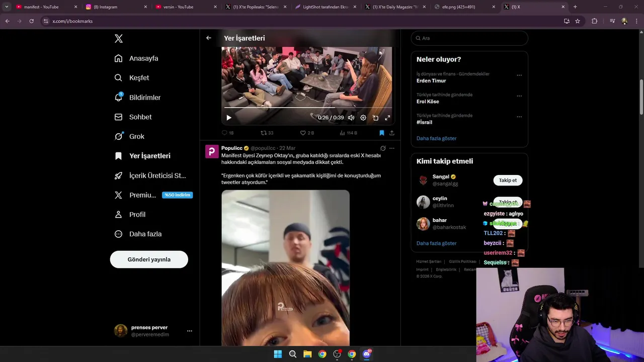Open prenses perver account menu dots

pos(190,331)
